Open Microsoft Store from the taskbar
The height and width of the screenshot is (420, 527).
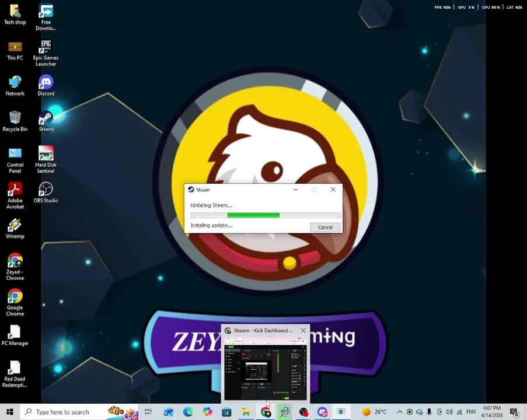(226, 412)
